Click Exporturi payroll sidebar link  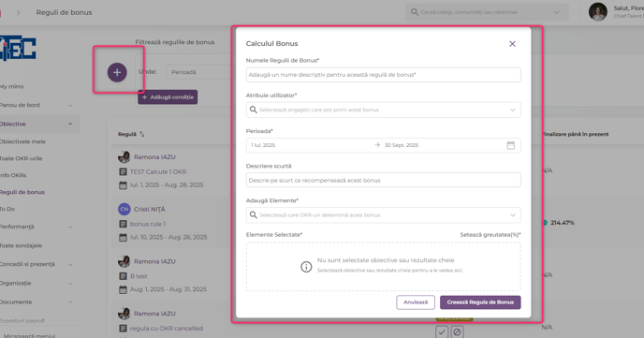(22, 321)
